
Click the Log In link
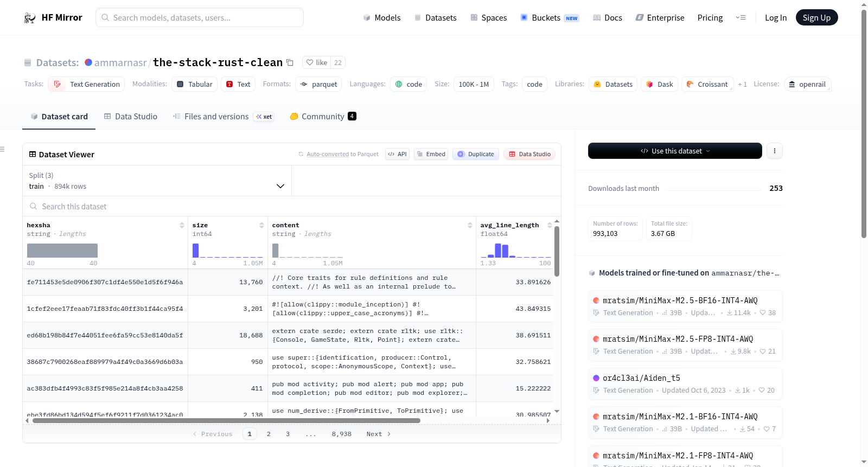point(776,18)
